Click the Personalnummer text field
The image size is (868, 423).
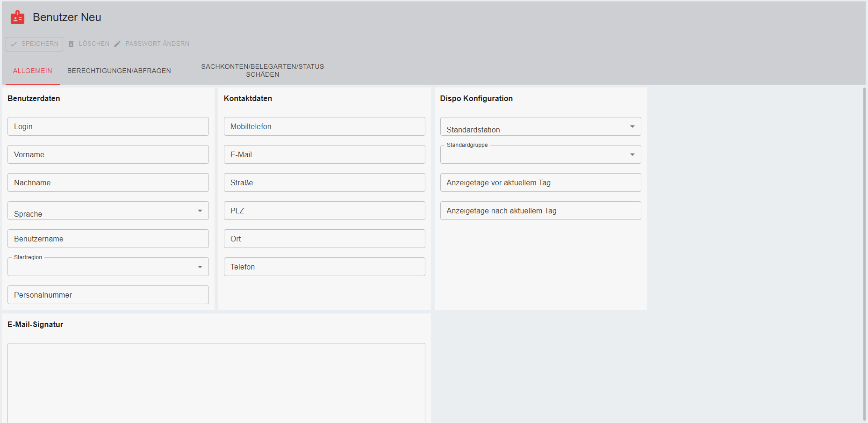(108, 295)
